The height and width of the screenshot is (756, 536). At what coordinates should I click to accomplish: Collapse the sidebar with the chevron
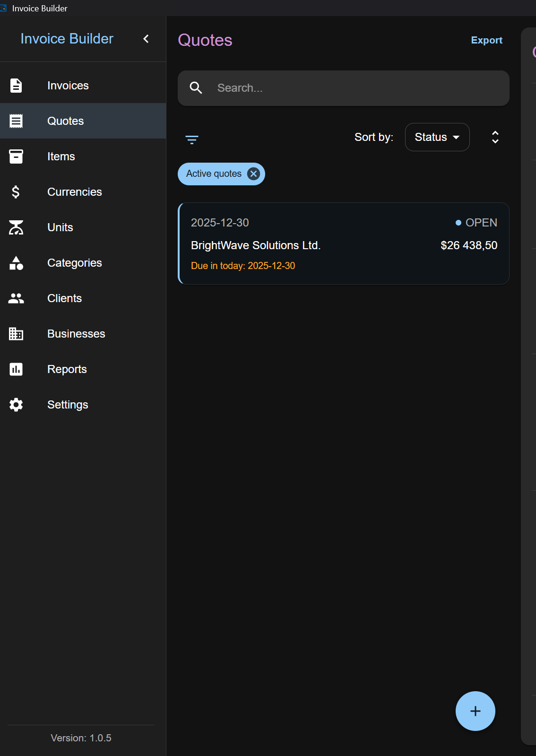coord(146,39)
